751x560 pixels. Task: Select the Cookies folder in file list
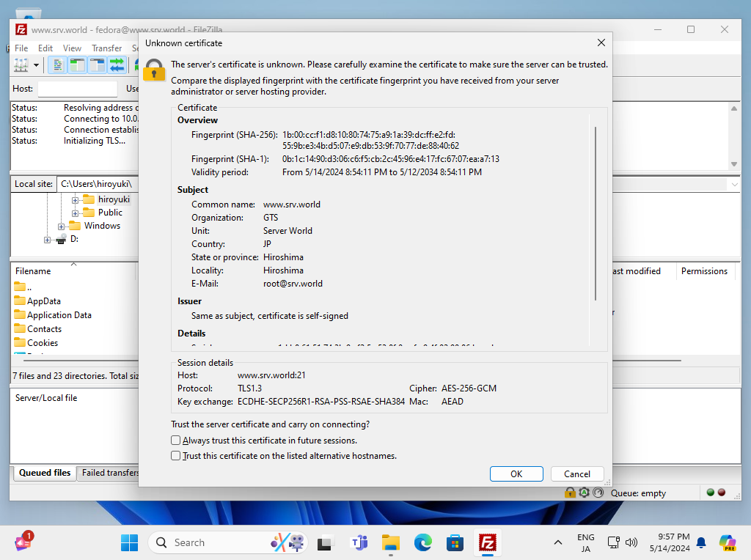42,343
